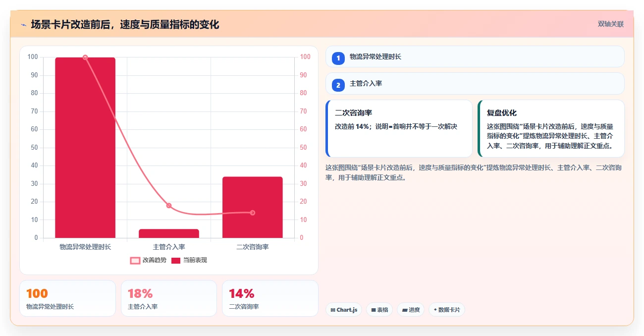Click the 二次咨询率 stat card caption
Image resolution: width=644 pixels, height=336 pixels.
tap(244, 307)
